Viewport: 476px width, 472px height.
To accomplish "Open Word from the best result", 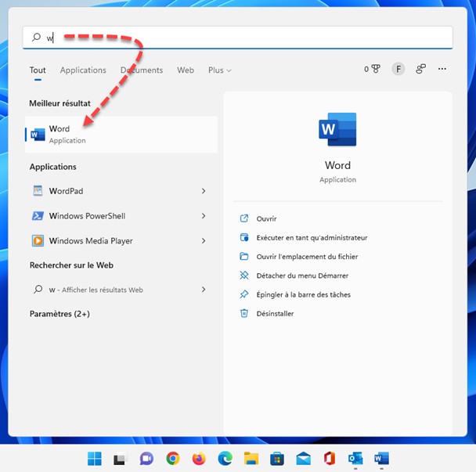I will (121, 135).
